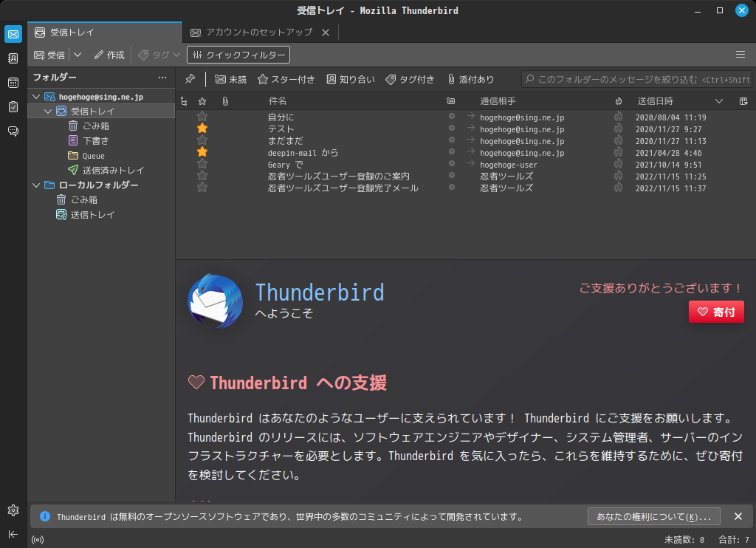The image size is (756, 548).
Task: Sort by star column header
Action: pos(202,101)
